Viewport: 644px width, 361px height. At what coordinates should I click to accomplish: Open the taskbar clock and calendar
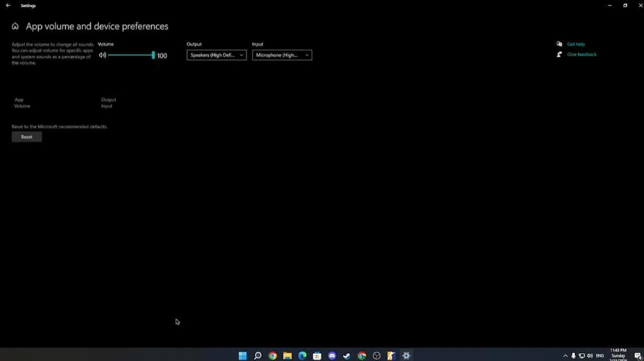(x=618, y=355)
